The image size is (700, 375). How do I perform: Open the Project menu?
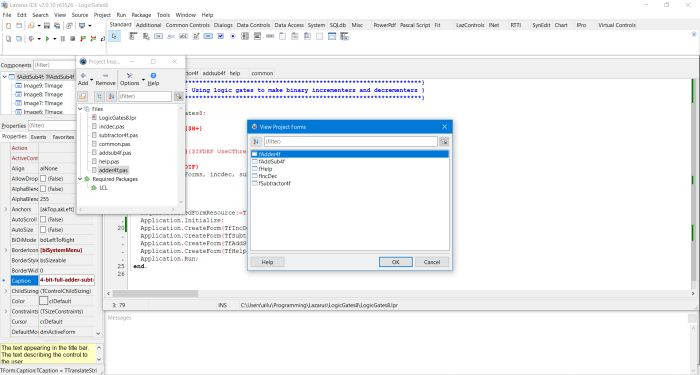point(102,15)
